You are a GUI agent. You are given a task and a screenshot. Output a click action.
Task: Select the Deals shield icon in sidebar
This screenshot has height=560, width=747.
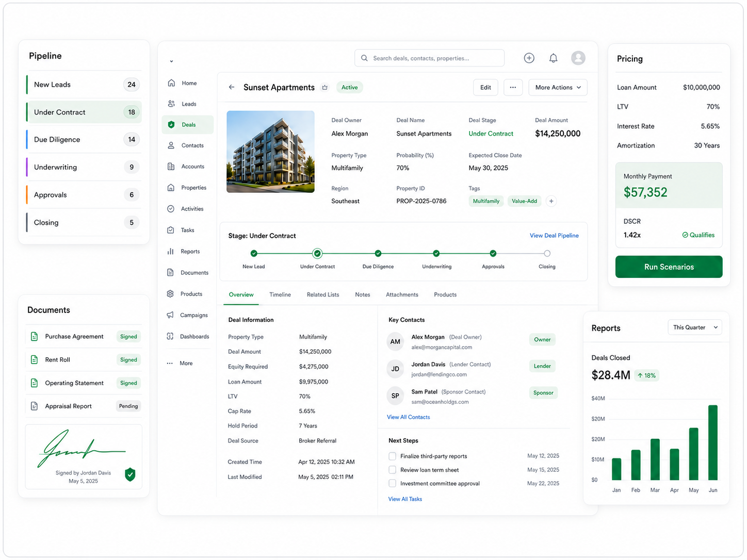click(x=171, y=125)
